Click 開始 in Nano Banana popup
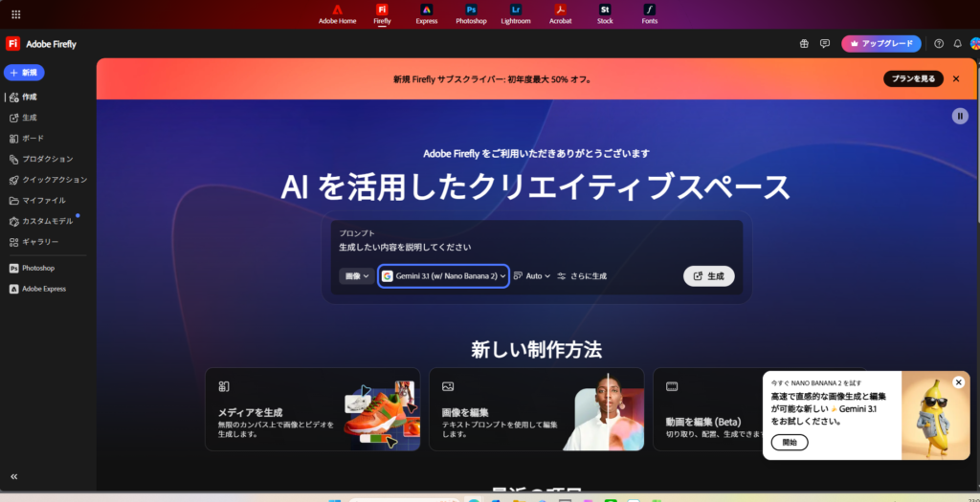 pyautogui.click(x=790, y=442)
